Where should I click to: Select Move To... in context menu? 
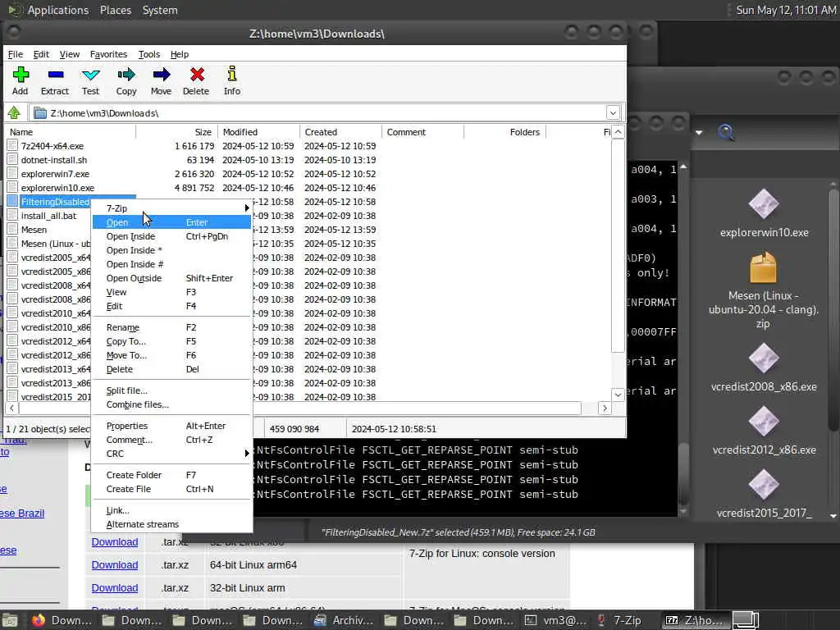pos(171,355)
